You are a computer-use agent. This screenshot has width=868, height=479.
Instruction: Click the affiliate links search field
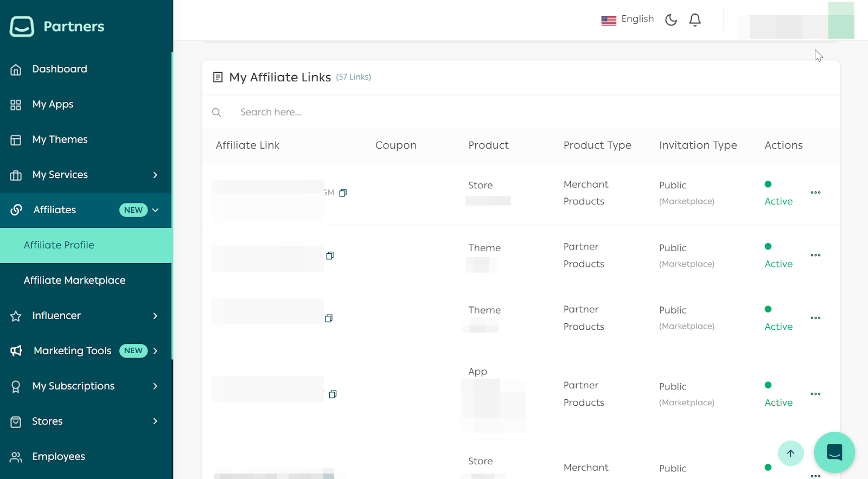click(380, 112)
